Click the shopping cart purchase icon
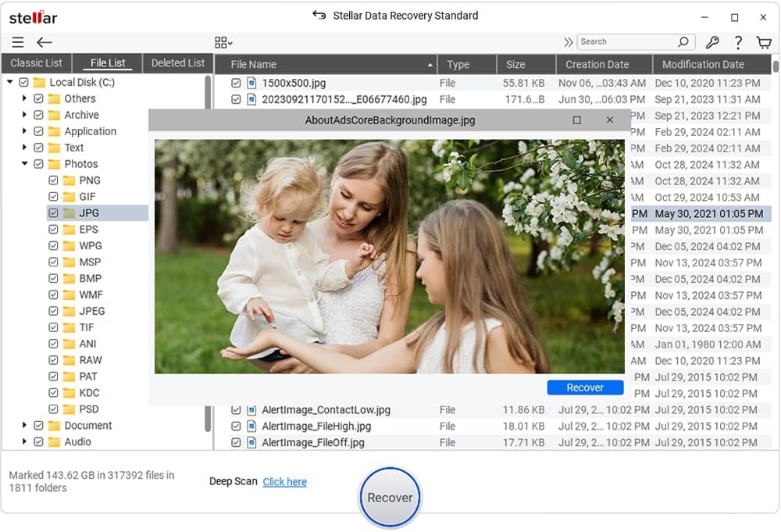 click(x=764, y=42)
